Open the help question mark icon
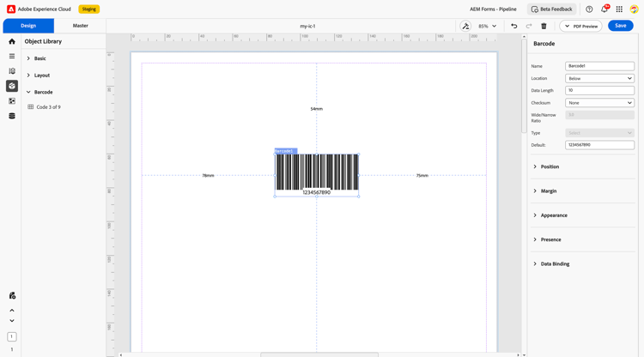The image size is (644, 357). [589, 9]
